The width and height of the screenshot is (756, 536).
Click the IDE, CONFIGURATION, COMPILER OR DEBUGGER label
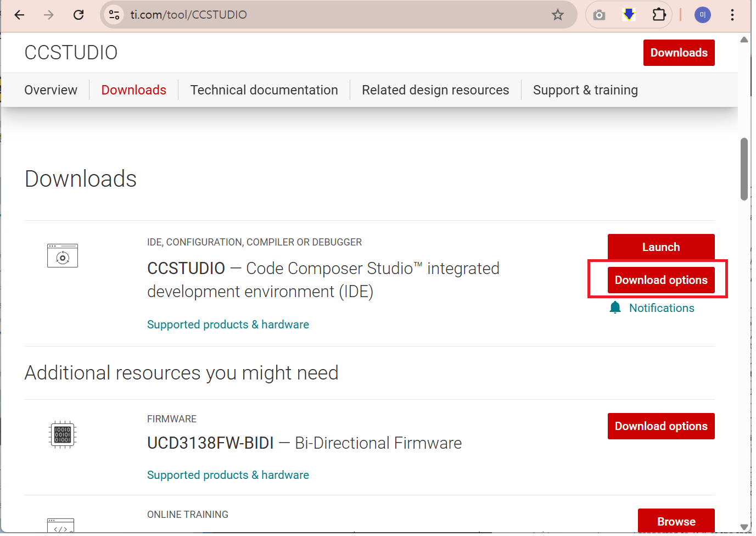coord(254,242)
